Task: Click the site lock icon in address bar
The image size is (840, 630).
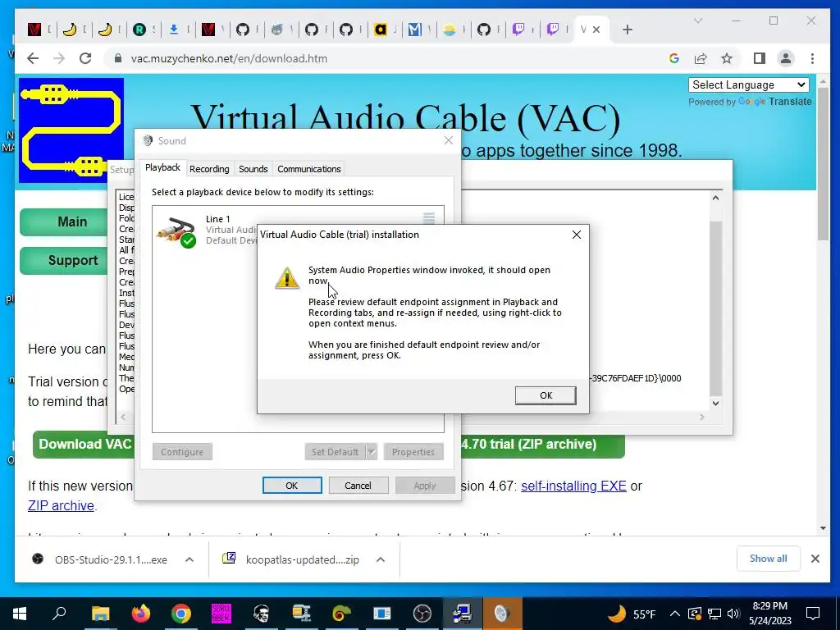Action: tap(118, 58)
